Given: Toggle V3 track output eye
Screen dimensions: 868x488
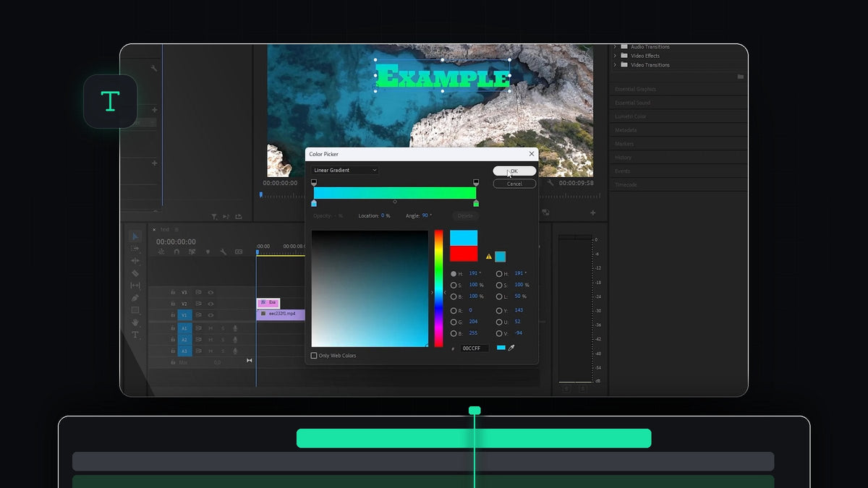Looking at the screenshot, I should tap(210, 292).
